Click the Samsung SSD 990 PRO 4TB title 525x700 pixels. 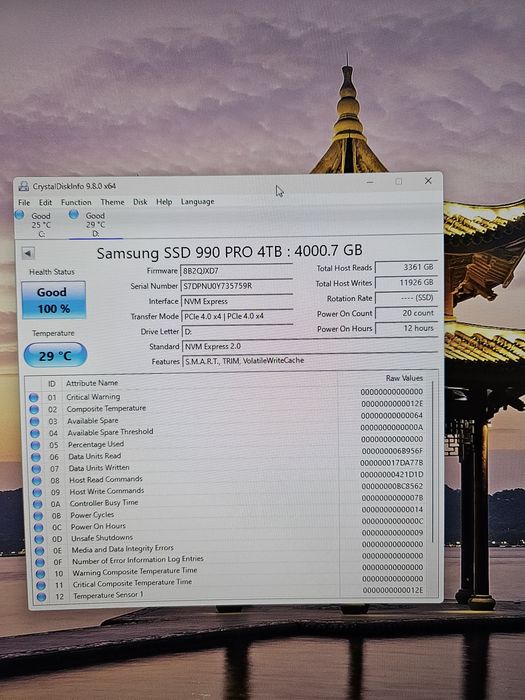229,252
